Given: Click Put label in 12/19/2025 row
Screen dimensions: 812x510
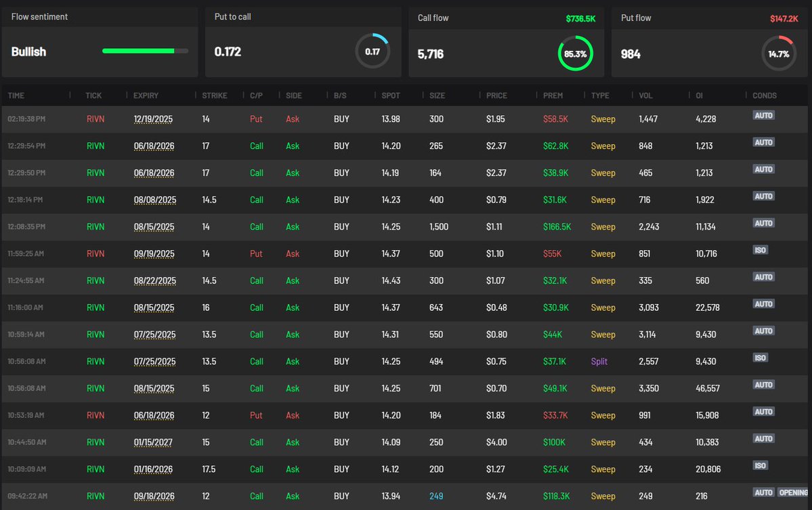Looking at the screenshot, I should pyautogui.click(x=256, y=119).
